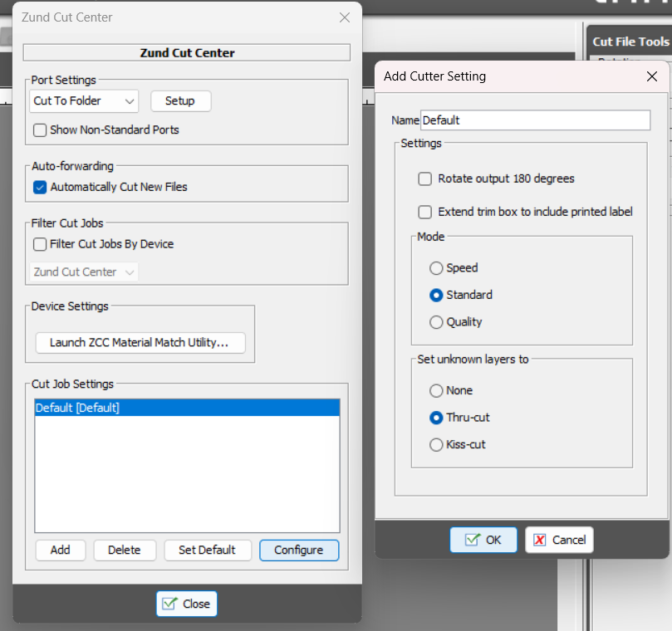
Task: Enable Show Non-Standard Ports checkbox
Action: [40, 130]
